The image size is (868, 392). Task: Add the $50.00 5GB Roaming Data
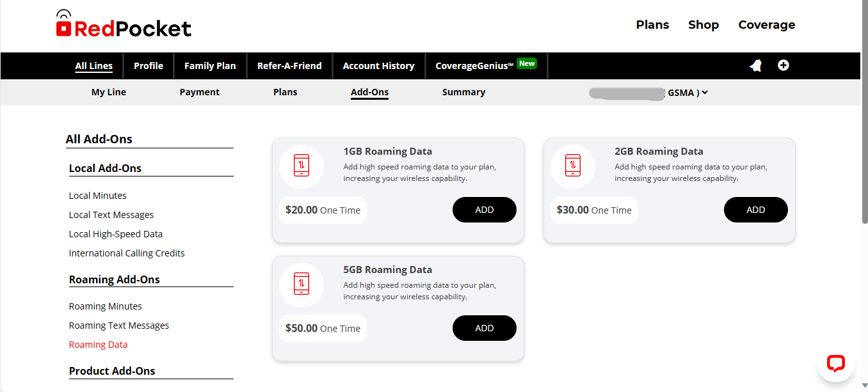[x=484, y=328]
